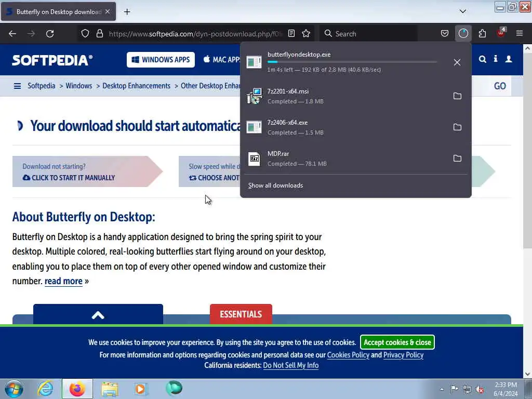Show all downloads in the panel
Viewport: 532px width, 399px height.
point(275,185)
